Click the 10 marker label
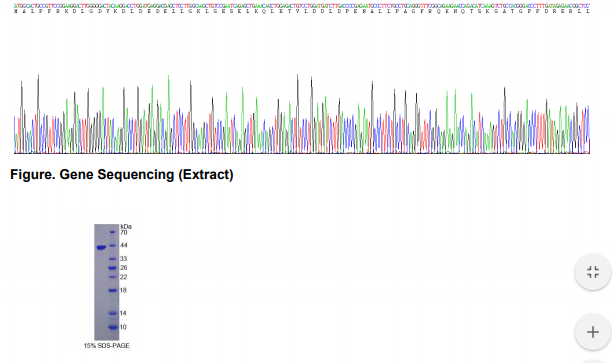Screen dimensions: 612x363 tap(123, 327)
